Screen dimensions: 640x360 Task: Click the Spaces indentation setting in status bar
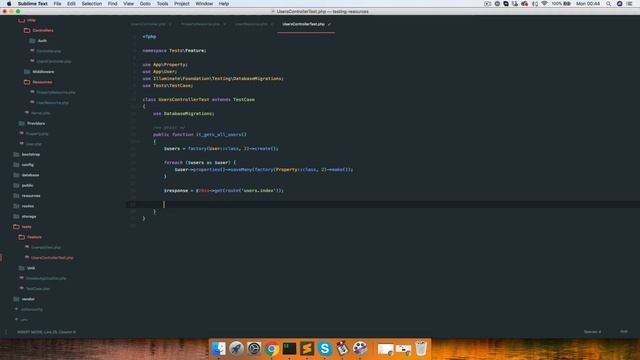[592, 332]
